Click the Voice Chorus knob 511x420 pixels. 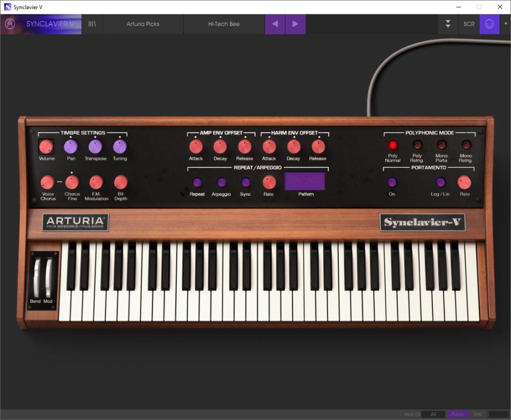click(x=47, y=182)
